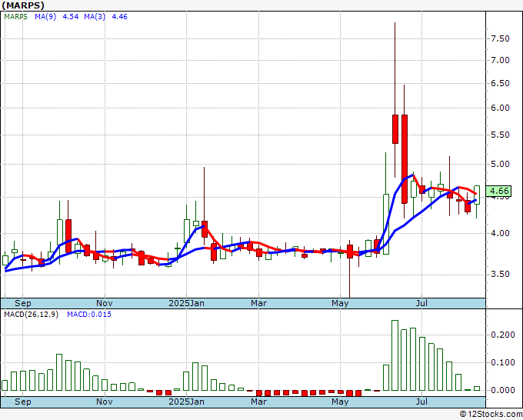Click the 2025Jan marker on price chart axis
Viewport: 523px width, 420px height.
(x=188, y=303)
